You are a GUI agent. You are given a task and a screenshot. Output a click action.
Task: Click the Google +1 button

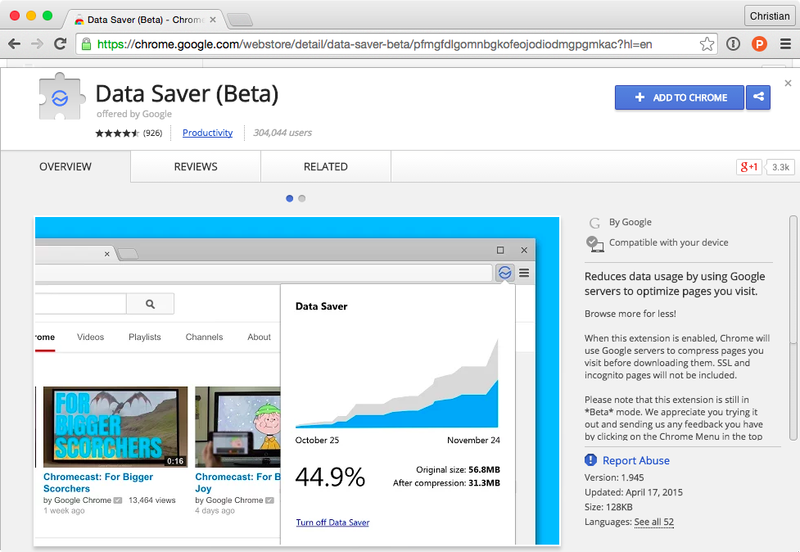(749, 167)
